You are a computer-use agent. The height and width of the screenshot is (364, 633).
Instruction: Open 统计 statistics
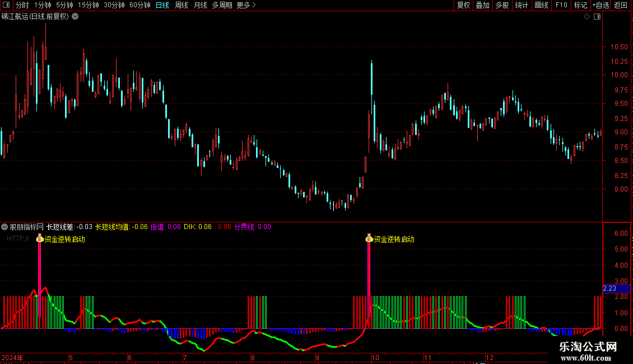click(x=522, y=5)
